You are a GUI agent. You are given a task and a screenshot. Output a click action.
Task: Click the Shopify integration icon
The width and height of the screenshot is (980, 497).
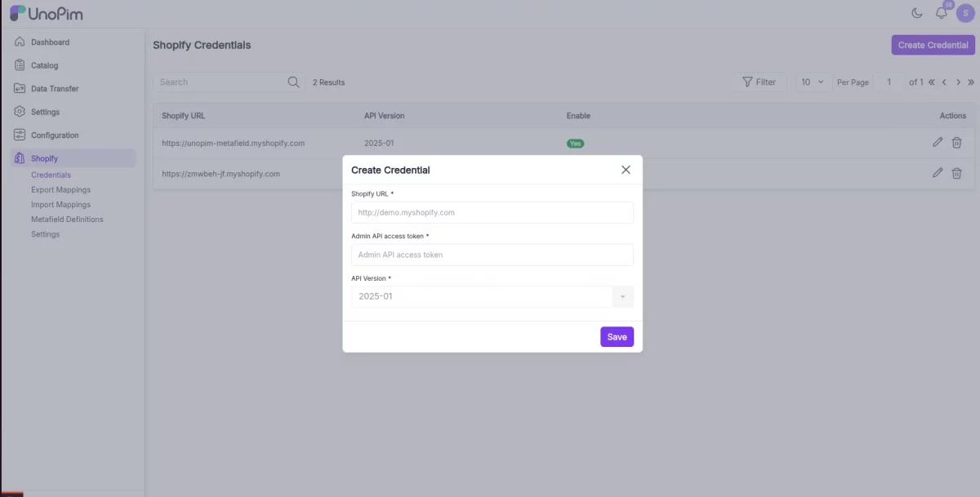tap(19, 158)
